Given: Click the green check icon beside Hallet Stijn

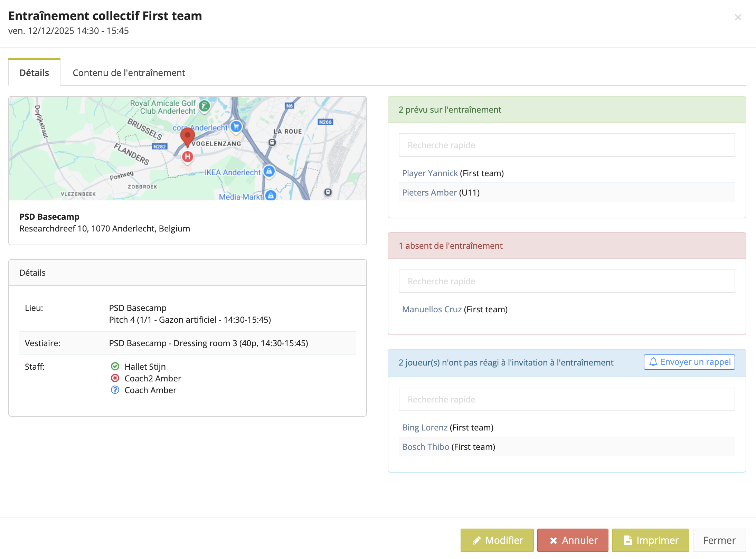Looking at the screenshot, I should 115,366.
